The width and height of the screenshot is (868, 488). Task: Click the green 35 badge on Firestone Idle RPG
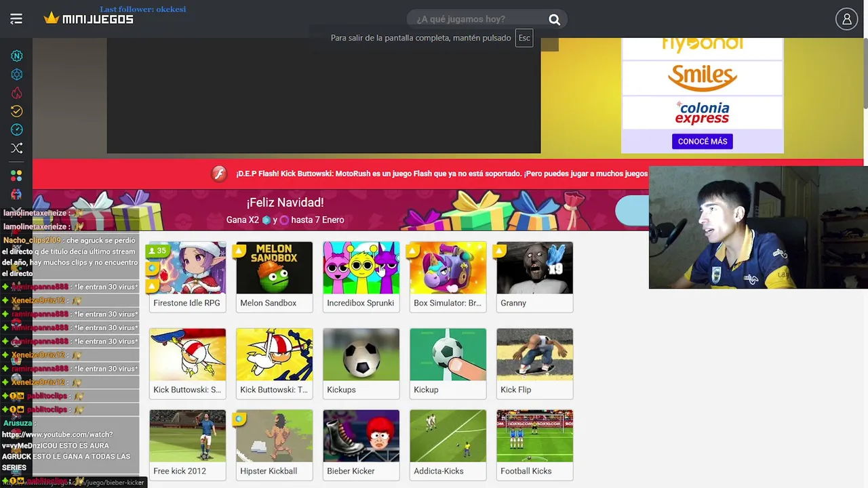click(157, 251)
